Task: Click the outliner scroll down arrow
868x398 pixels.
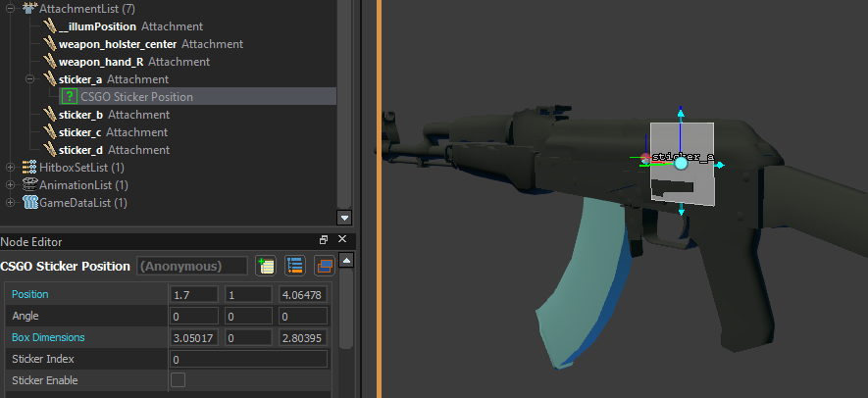Action: point(343,218)
